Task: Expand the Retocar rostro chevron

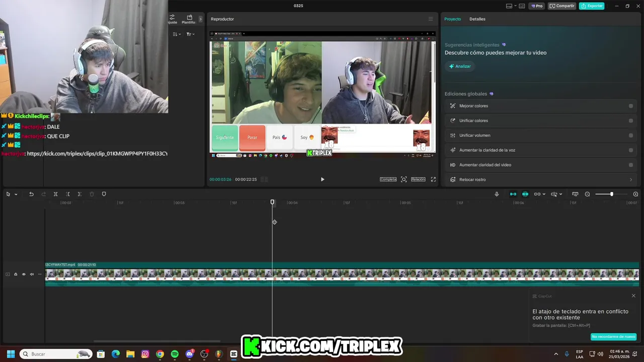Action: 631,179
